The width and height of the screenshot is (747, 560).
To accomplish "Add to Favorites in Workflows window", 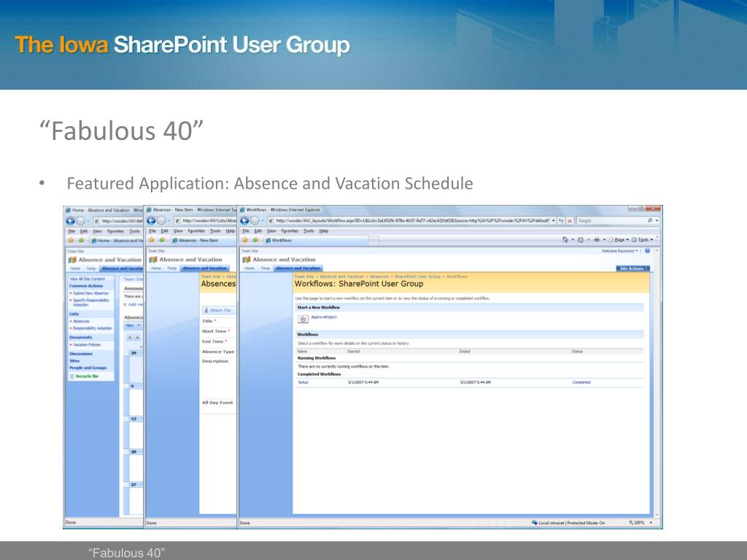I will coord(255,240).
